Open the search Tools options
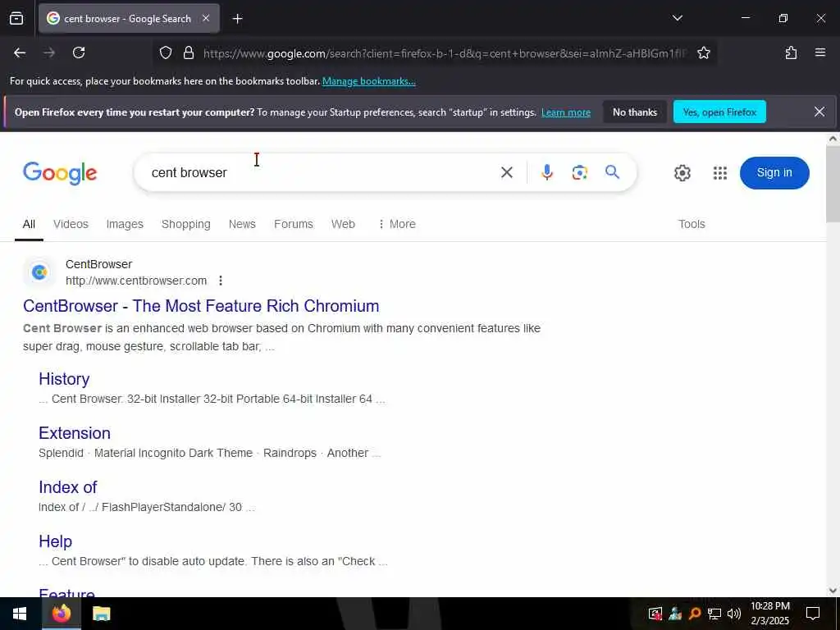 pos(692,225)
